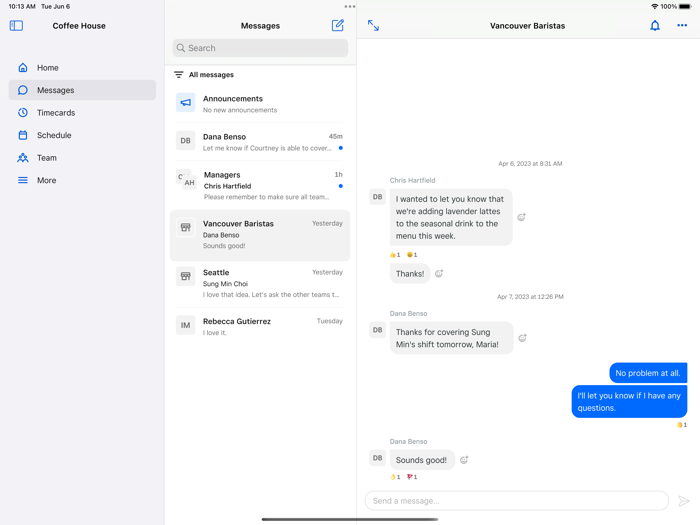Click DB avatar in Dana Benso row
Image resolution: width=700 pixels, height=525 pixels.
point(185,141)
